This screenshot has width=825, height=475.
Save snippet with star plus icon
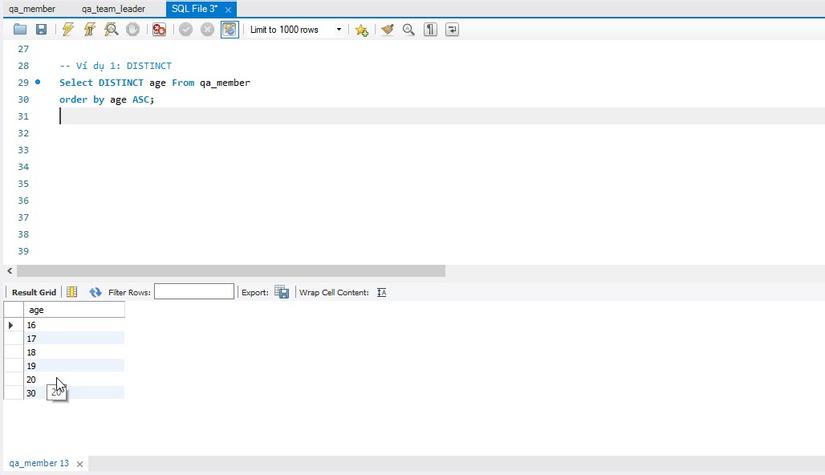click(x=361, y=30)
